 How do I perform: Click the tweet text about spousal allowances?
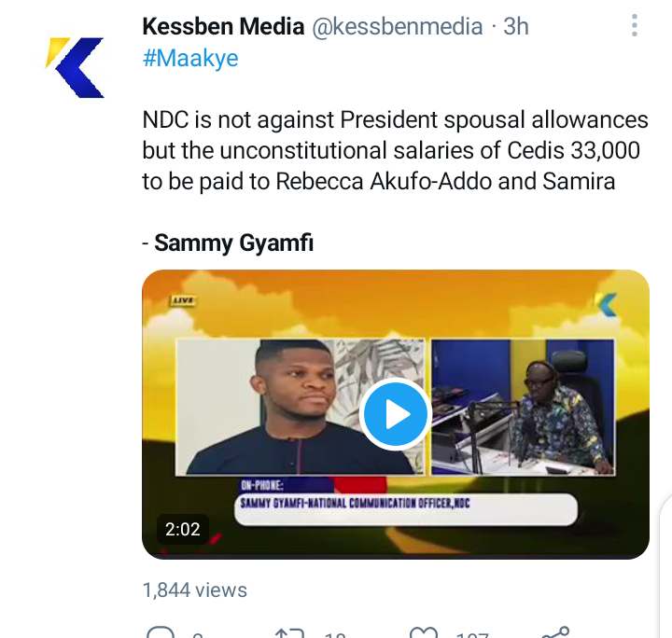click(395, 150)
